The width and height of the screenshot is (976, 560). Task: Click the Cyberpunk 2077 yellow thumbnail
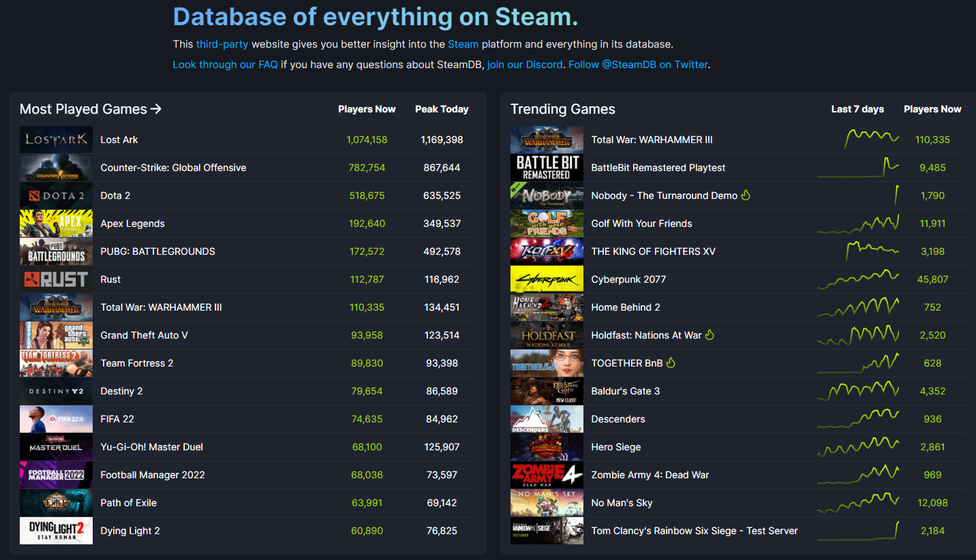547,279
